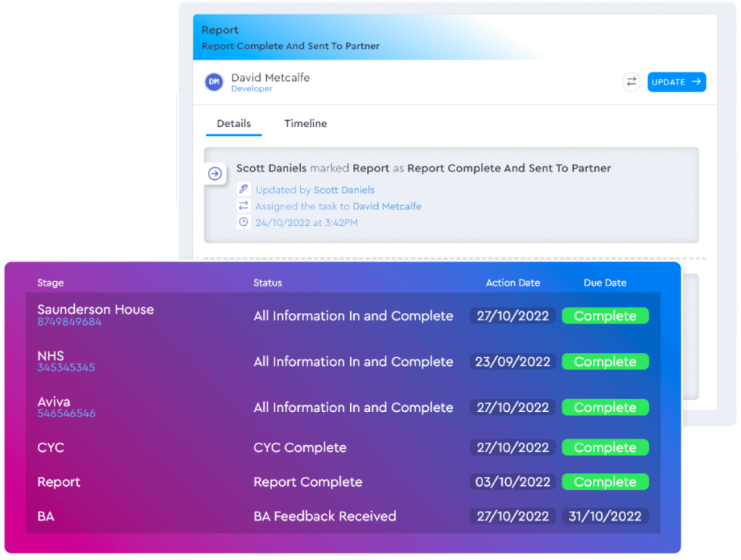
Task: Click David Metcalfe's DM avatar
Action: 214,82
